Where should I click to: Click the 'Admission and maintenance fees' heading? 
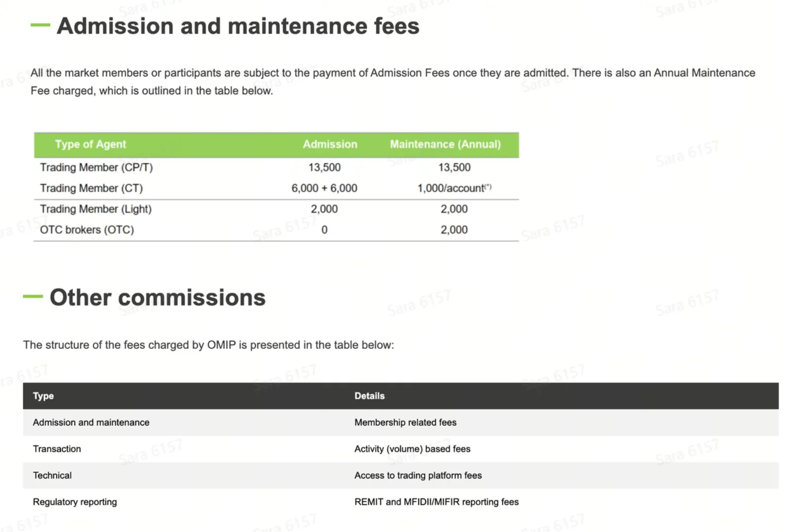238,26
